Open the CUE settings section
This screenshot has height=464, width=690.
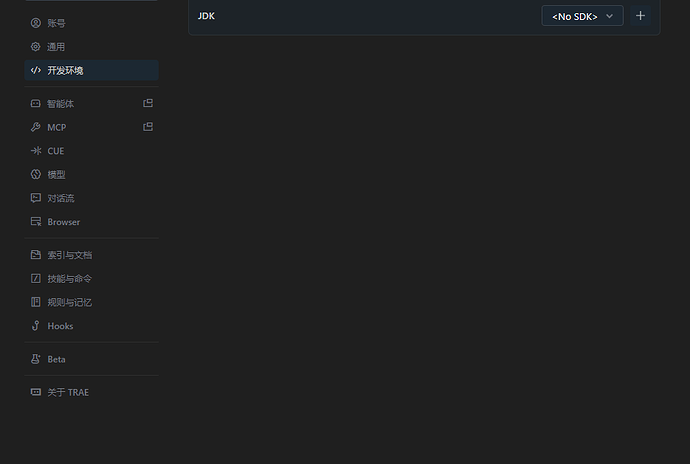point(92,151)
